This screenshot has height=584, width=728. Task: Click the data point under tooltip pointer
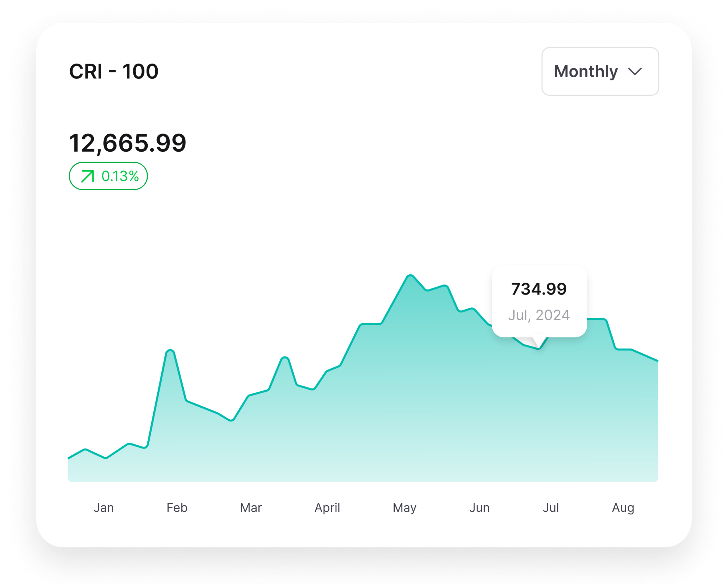click(539, 349)
